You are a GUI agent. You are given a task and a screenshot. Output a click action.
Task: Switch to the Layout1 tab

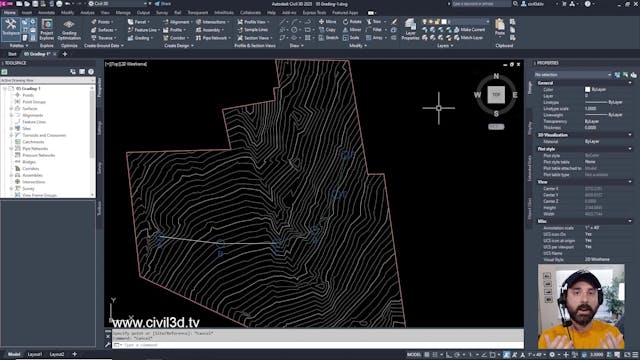pos(35,354)
